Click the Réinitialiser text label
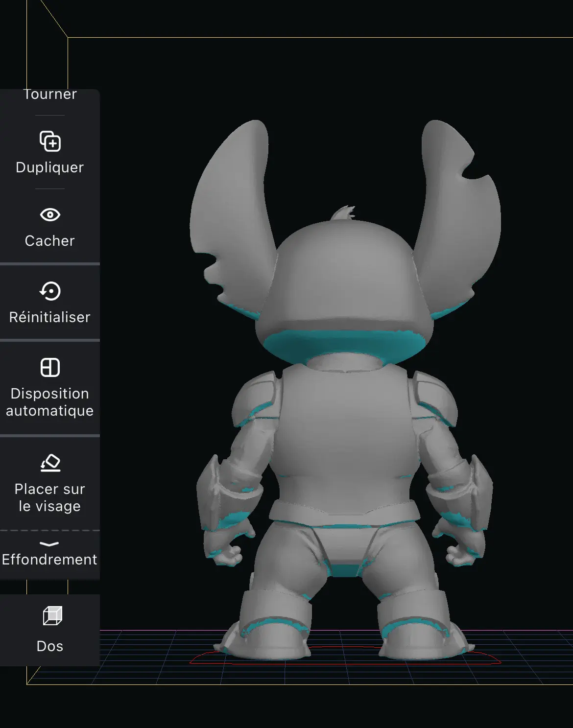 (x=50, y=317)
